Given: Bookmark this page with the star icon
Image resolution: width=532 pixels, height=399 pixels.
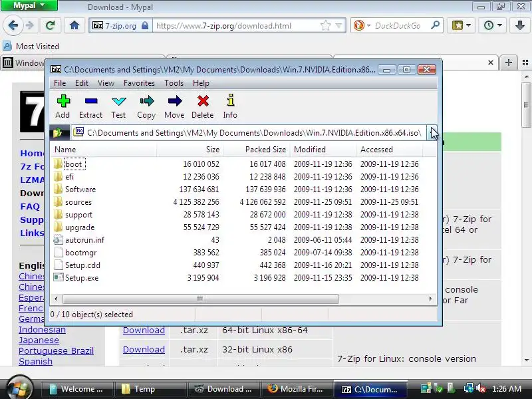Looking at the screenshot, I should click(x=325, y=25).
